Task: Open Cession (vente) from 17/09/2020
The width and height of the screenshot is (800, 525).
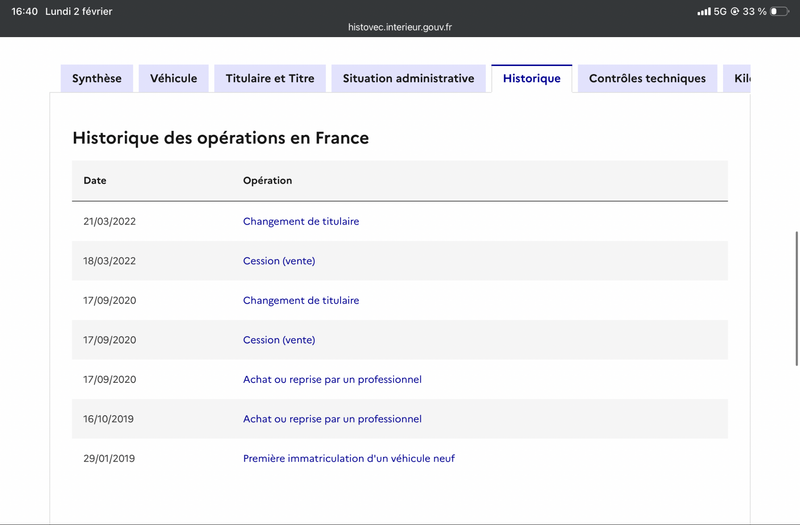Action: pyautogui.click(x=279, y=340)
